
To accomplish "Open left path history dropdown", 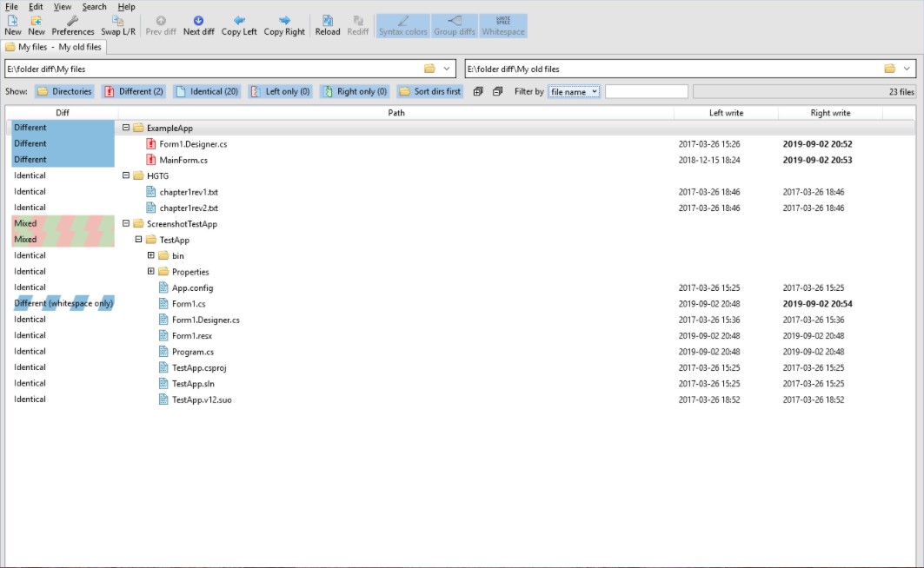I will coord(447,69).
